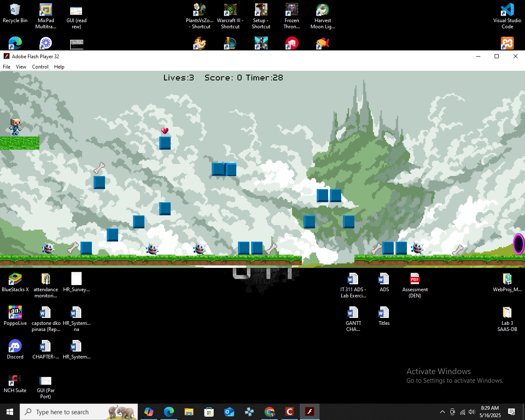Screen dimensions: 525x420
Task: Close the Adobe Flash Player window
Action: pos(516,56)
